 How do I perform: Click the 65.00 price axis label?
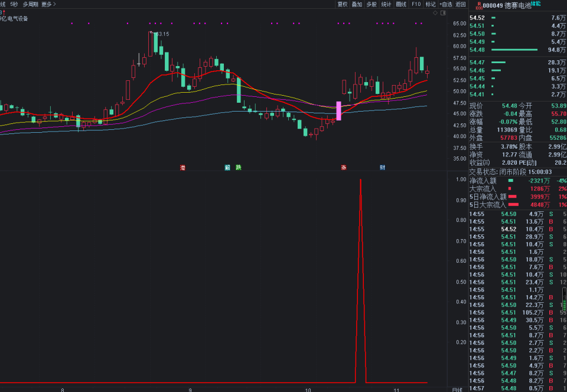pyautogui.click(x=460, y=24)
